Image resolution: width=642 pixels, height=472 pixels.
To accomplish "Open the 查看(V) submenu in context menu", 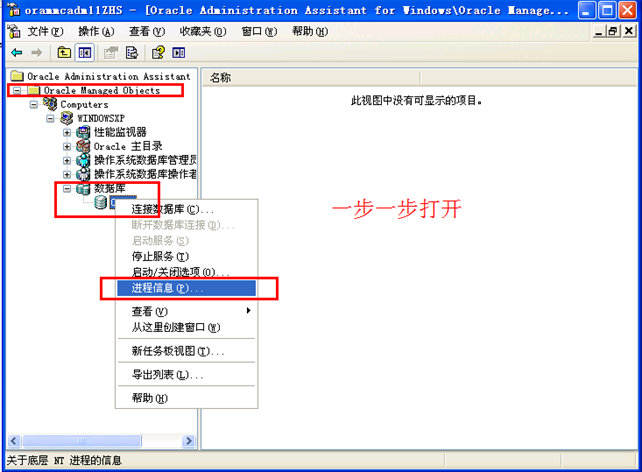I will (x=186, y=312).
